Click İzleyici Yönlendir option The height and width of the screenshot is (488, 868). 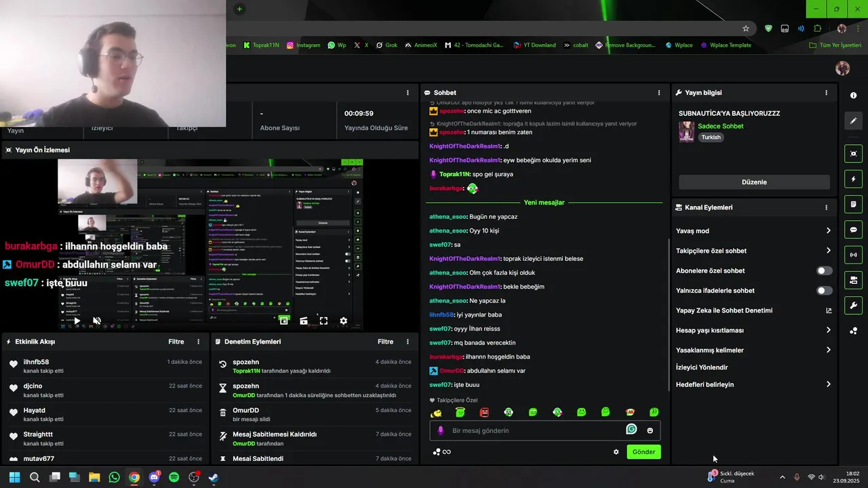click(x=702, y=367)
